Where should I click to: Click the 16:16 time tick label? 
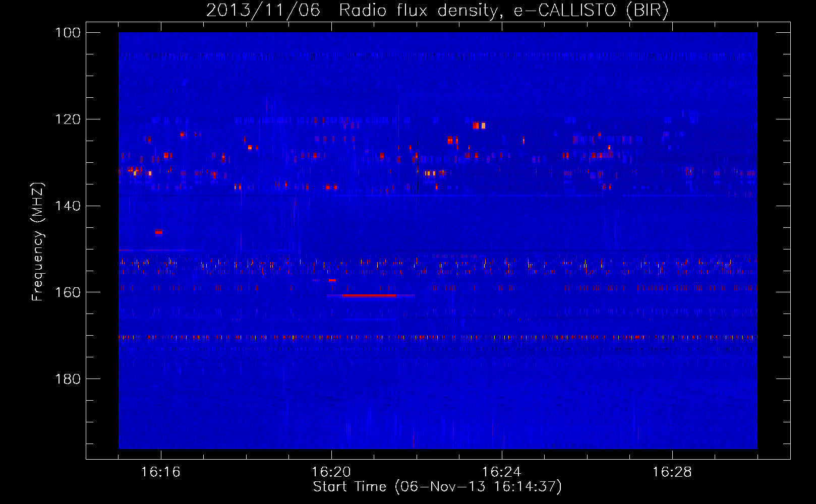point(161,472)
